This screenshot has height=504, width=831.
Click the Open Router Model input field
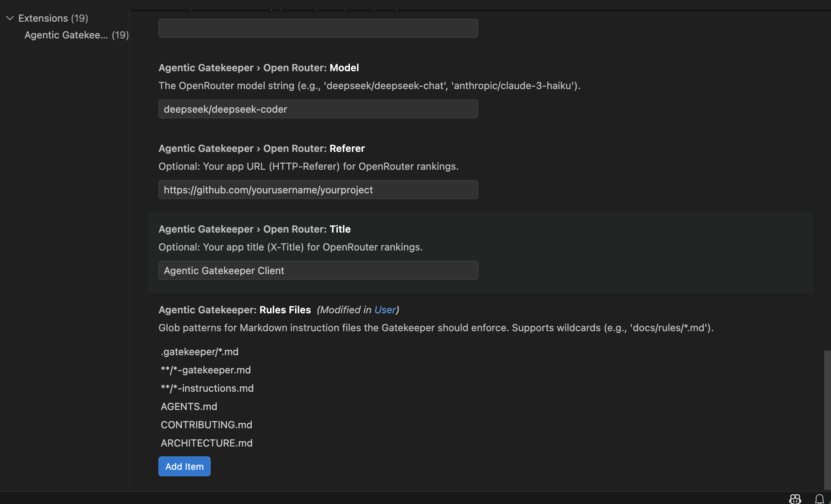pos(318,109)
